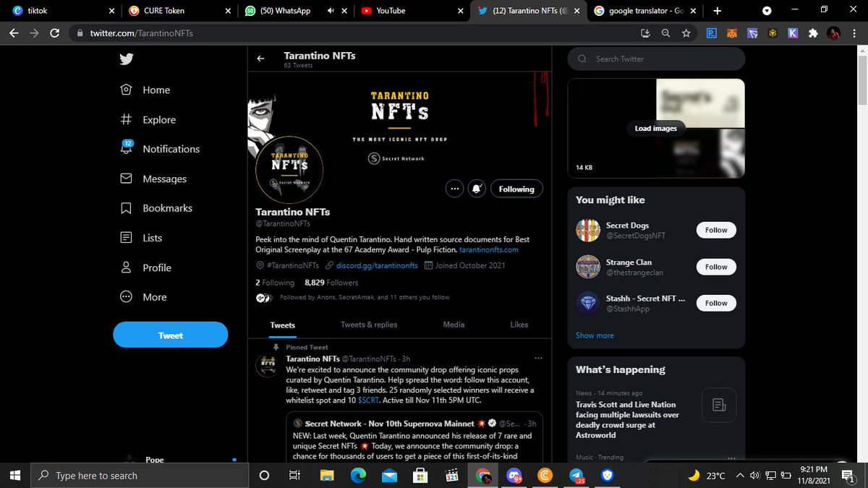Switch to YouTube browser tab
The width and height of the screenshot is (868, 488).
pos(413,11)
